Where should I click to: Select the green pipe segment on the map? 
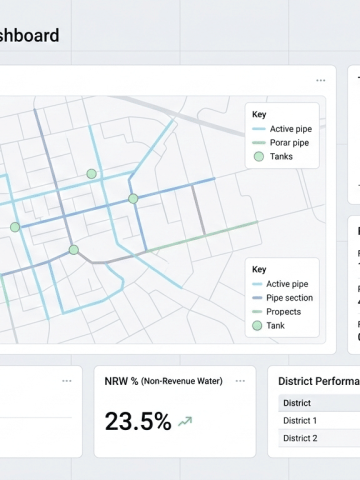[202, 236]
